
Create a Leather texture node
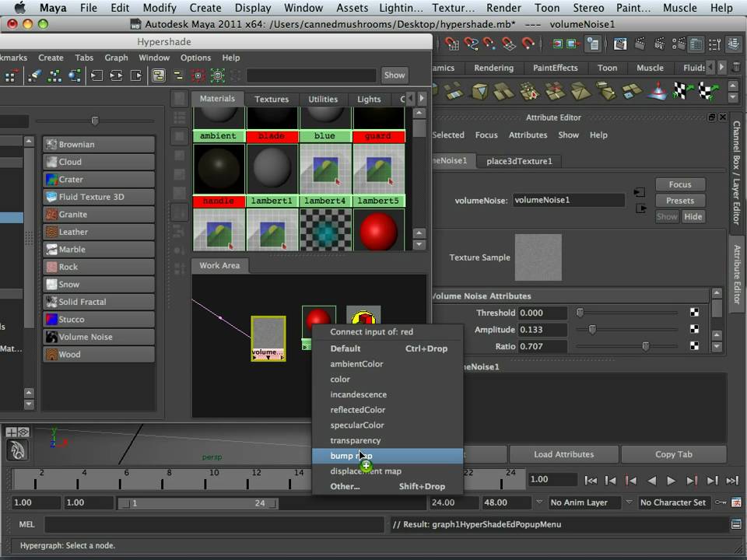tap(99, 232)
